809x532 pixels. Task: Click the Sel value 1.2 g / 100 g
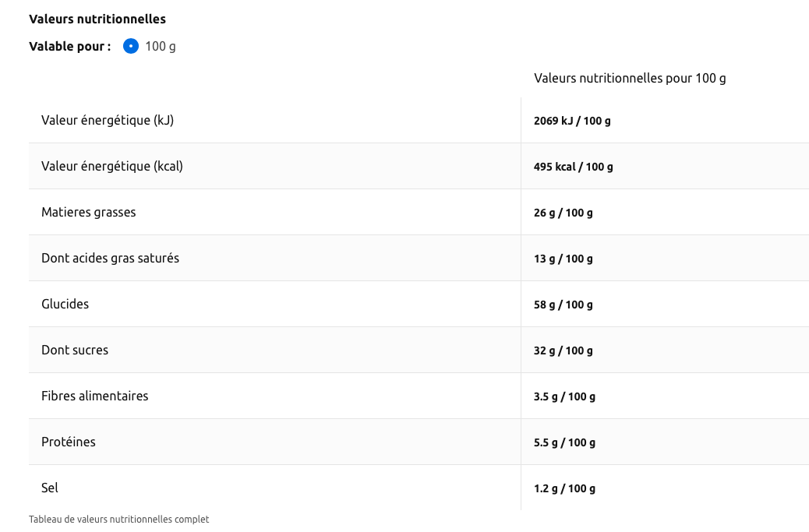tap(564, 488)
